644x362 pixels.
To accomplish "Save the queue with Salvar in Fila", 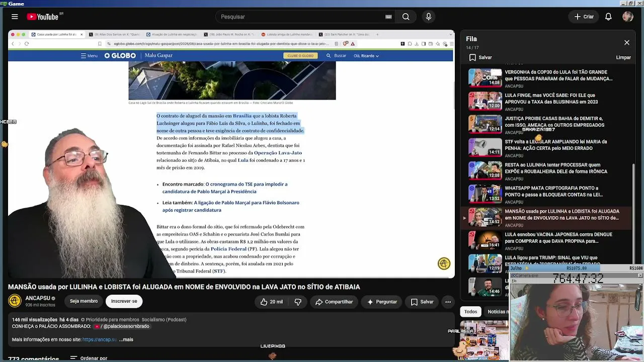I will click(x=480, y=57).
